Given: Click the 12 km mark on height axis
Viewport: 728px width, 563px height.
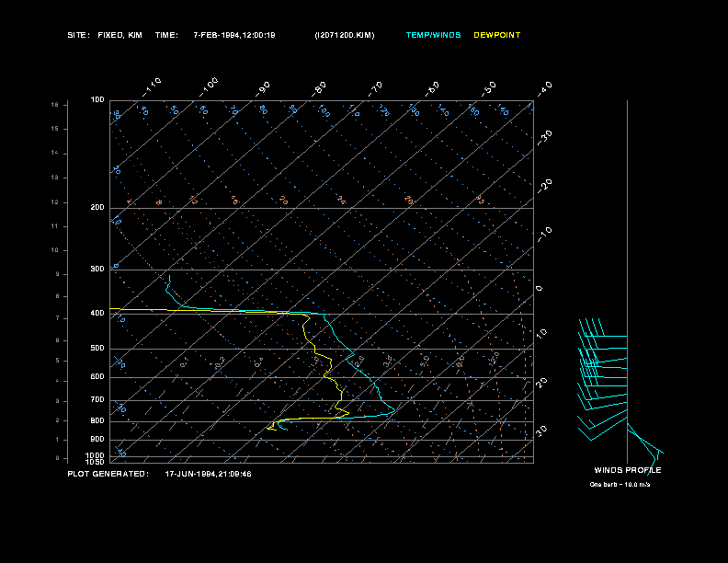Looking at the screenshot, I should (x=55, y=202).
